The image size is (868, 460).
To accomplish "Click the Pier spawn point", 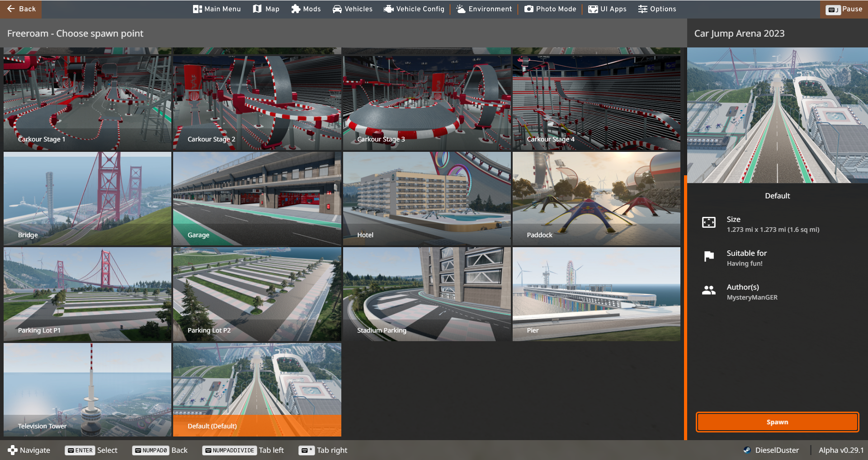I will coord(596,294).
